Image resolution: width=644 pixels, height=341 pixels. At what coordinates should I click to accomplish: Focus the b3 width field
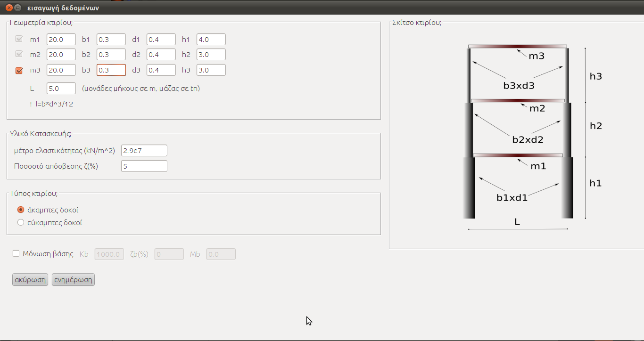(111, 70)
